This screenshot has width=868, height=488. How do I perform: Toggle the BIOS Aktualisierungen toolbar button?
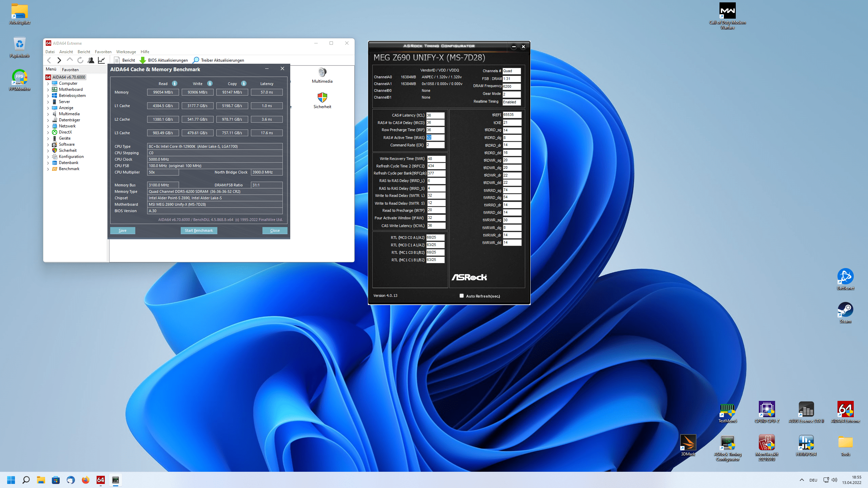click(x=164, y=60)
